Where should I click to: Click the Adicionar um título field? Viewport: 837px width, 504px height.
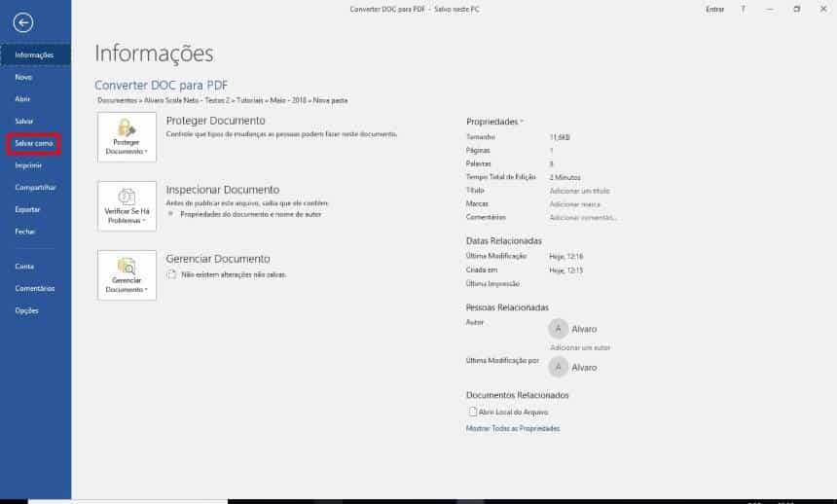(580, 191)
